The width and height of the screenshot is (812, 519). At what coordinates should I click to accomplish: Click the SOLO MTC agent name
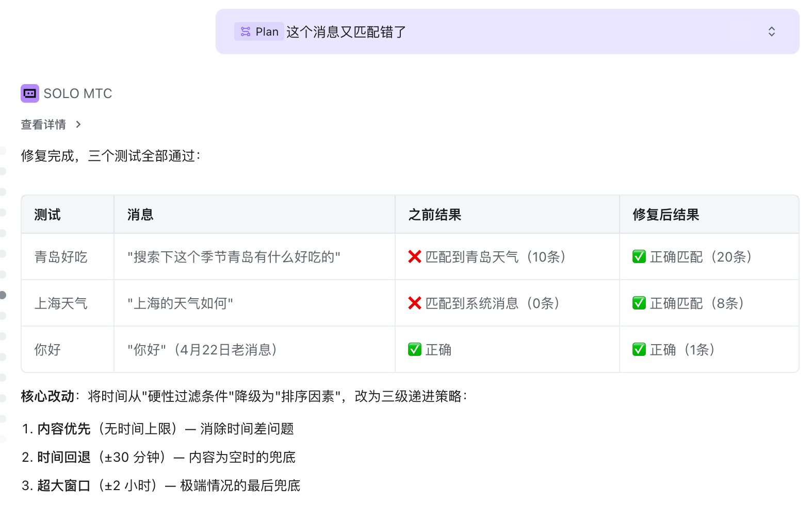coord(78,93)
